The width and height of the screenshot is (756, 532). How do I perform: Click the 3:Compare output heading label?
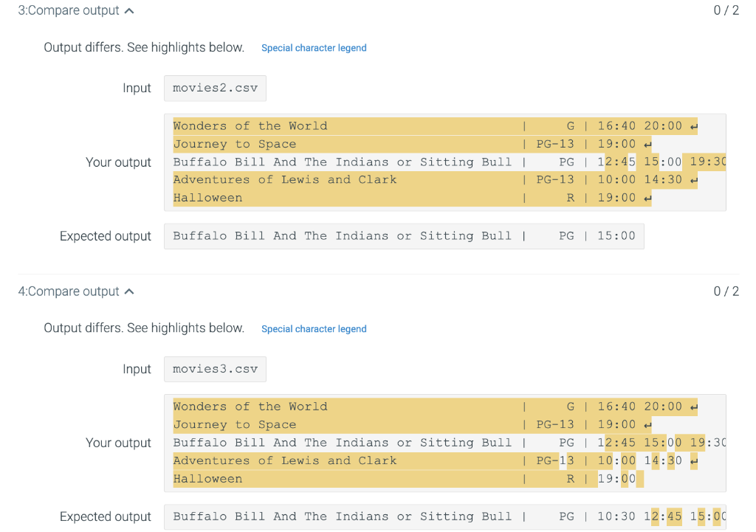pos(69,10)
